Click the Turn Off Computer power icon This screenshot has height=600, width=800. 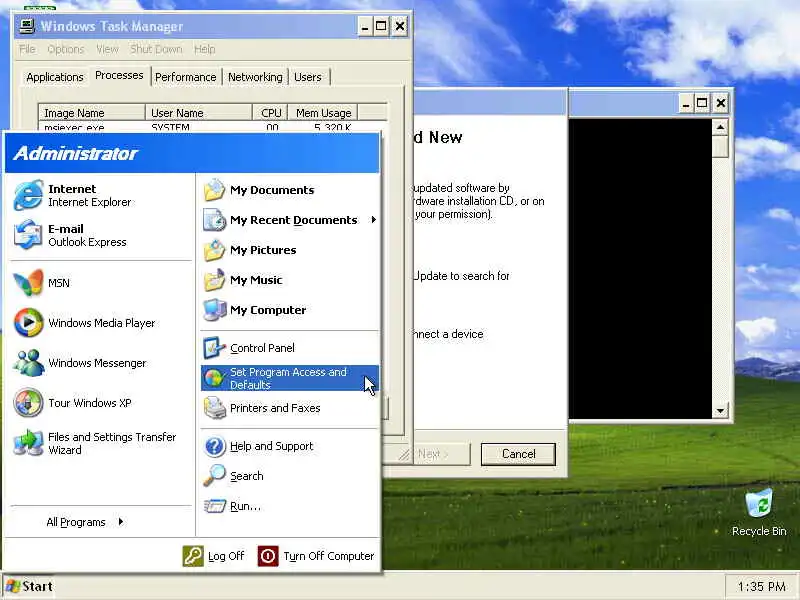[x=268, y=556]
